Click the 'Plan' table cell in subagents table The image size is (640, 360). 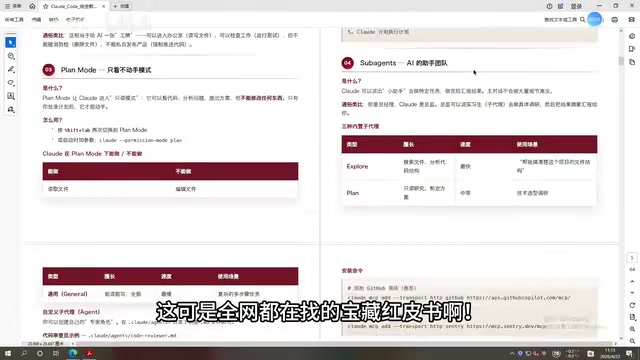coord(353,193)
